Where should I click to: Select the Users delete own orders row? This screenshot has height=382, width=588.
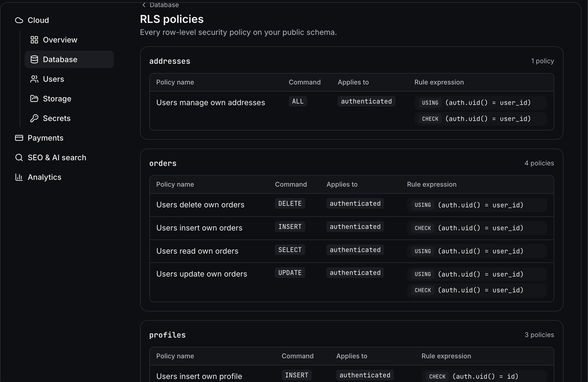[351, 205]
